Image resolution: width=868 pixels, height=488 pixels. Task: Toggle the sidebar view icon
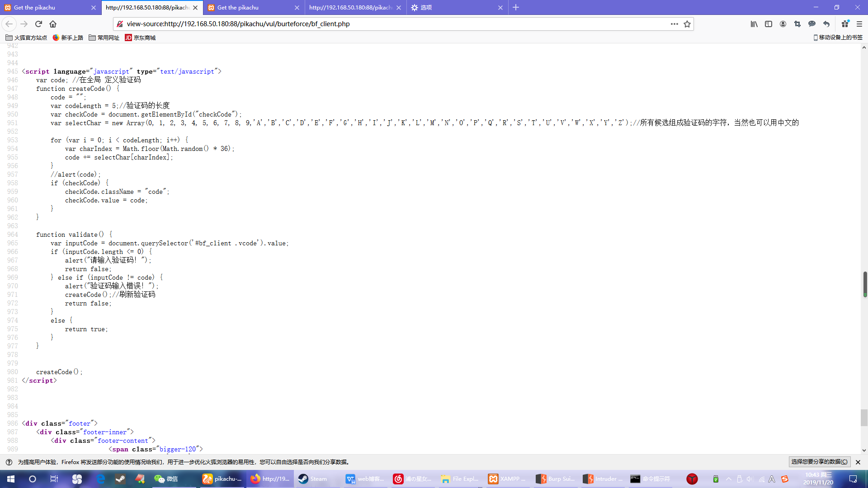(769, 24)
